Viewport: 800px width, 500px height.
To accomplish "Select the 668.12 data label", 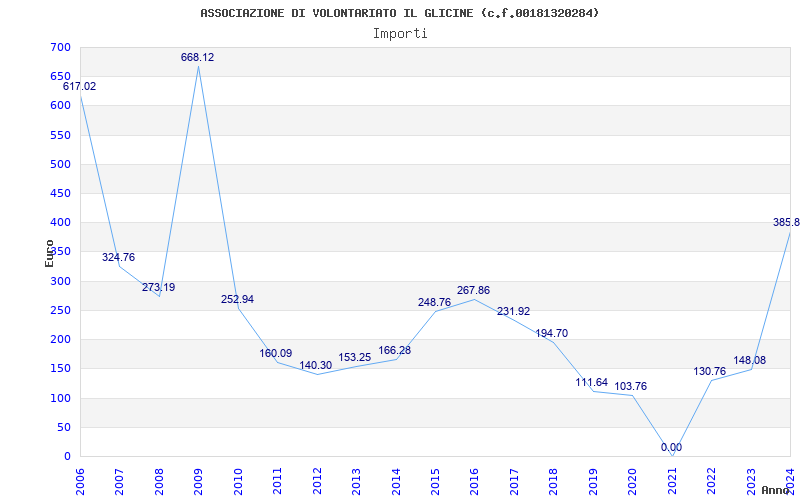I will point(197,57).
